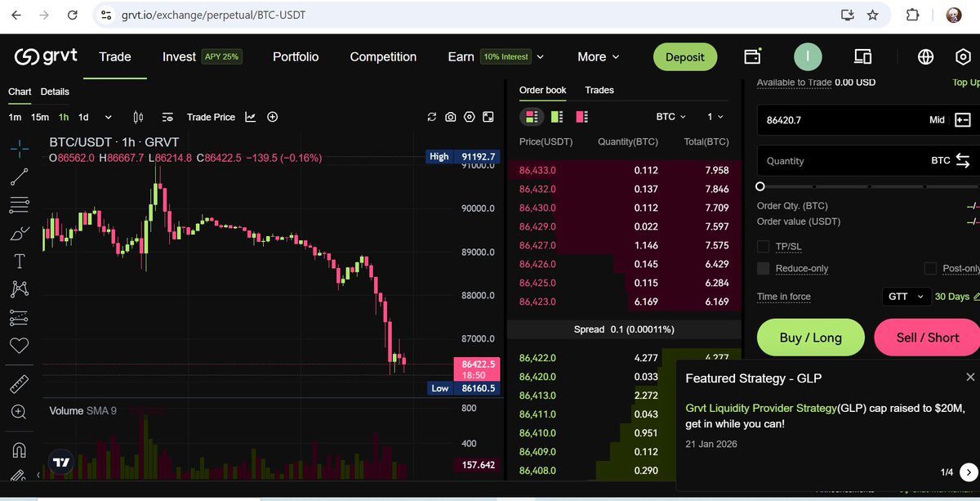The image size is (980, 501).
Task: Open the header settings hexagon icon
Action: pos(963,56)
